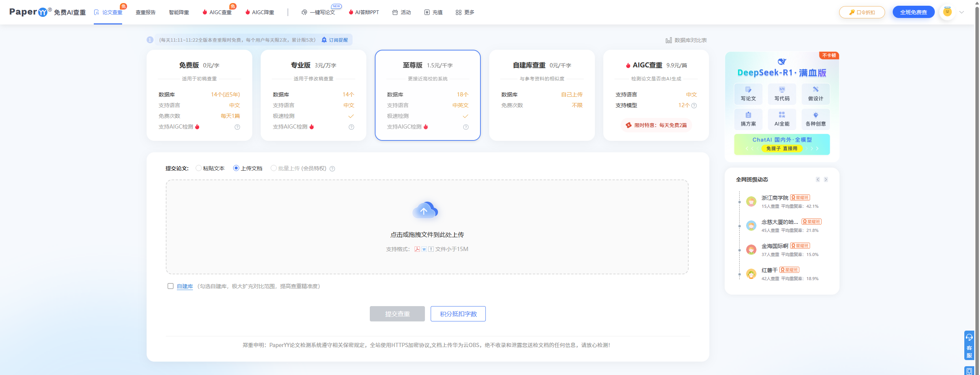
Task: Click the AIGC help icon in 至尊版 card
Action: coord(466,127)
